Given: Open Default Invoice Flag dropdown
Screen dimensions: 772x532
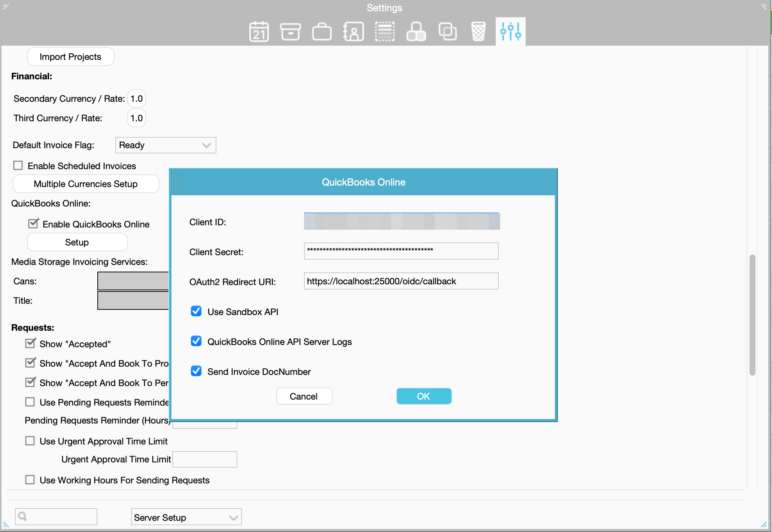Looking at the screenshot, I should (165, 145).
